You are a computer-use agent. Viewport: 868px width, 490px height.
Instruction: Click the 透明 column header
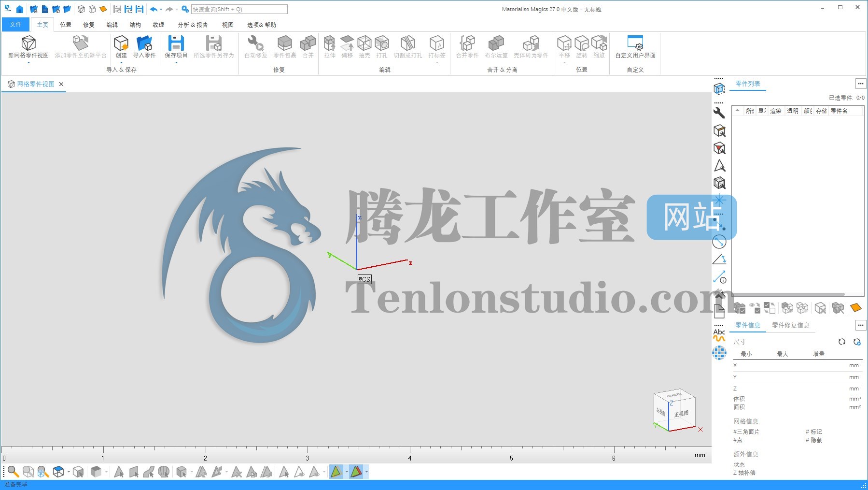(x=793, y=111)
